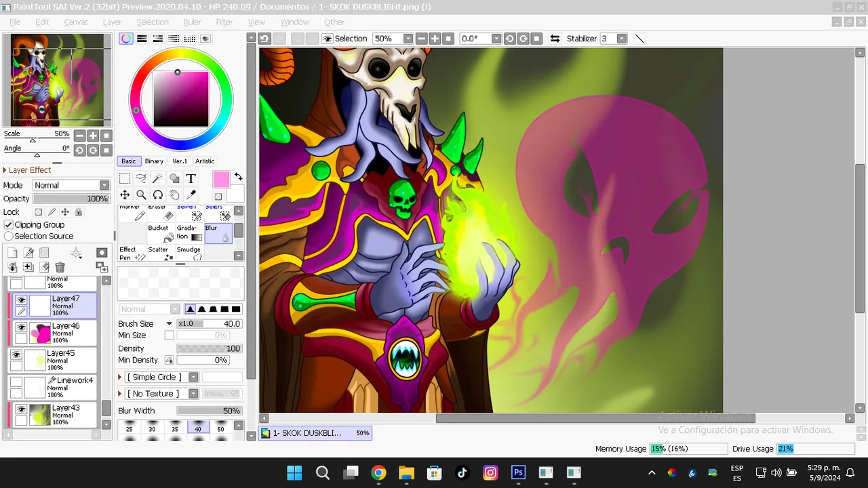Screen dimensions: 868x488
Task: Create a new linework layer
Action: click(x=28, y=252)
